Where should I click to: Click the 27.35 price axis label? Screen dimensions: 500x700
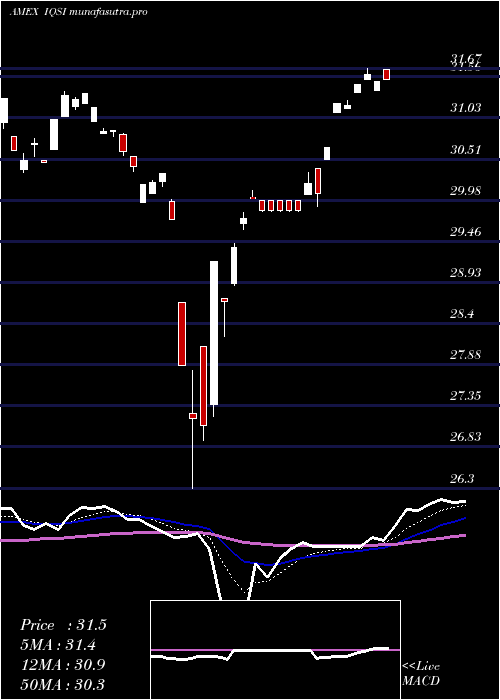click(x=466, y=396)
